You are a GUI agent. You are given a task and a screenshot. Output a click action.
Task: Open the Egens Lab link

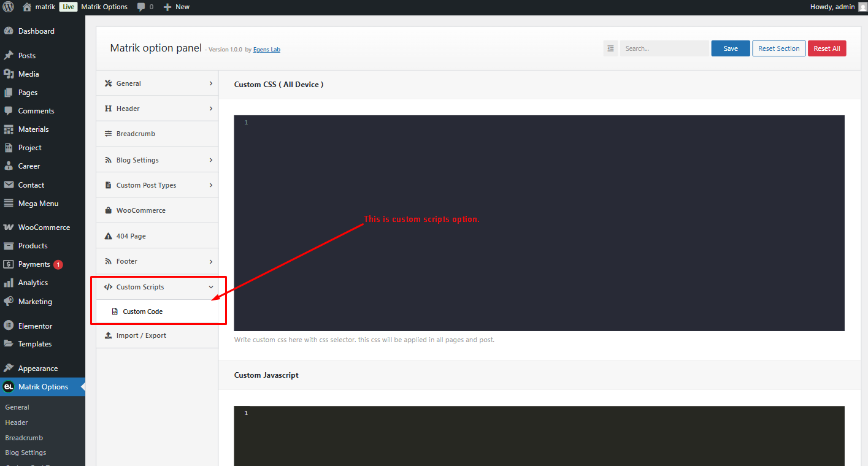(267, 50)
